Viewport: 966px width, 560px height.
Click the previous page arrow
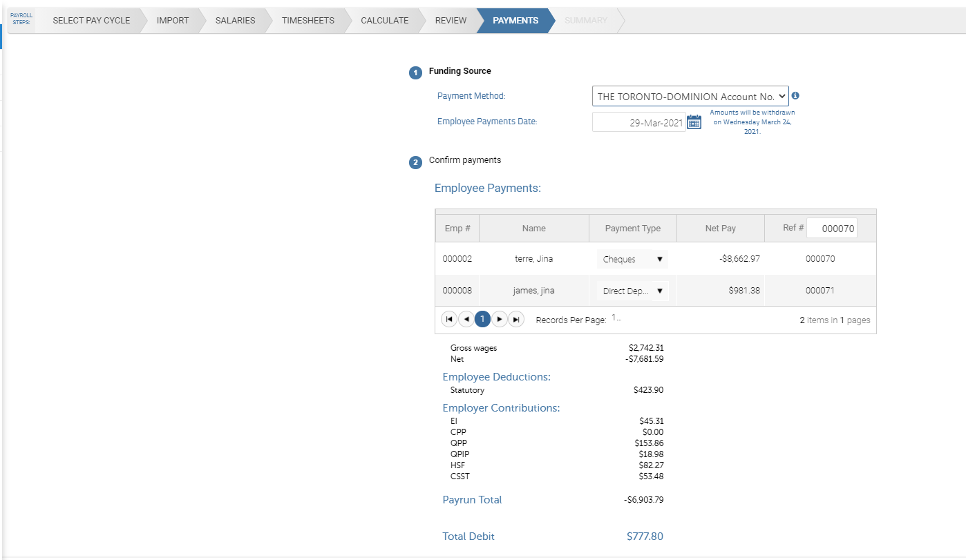(x=466, y=318)
